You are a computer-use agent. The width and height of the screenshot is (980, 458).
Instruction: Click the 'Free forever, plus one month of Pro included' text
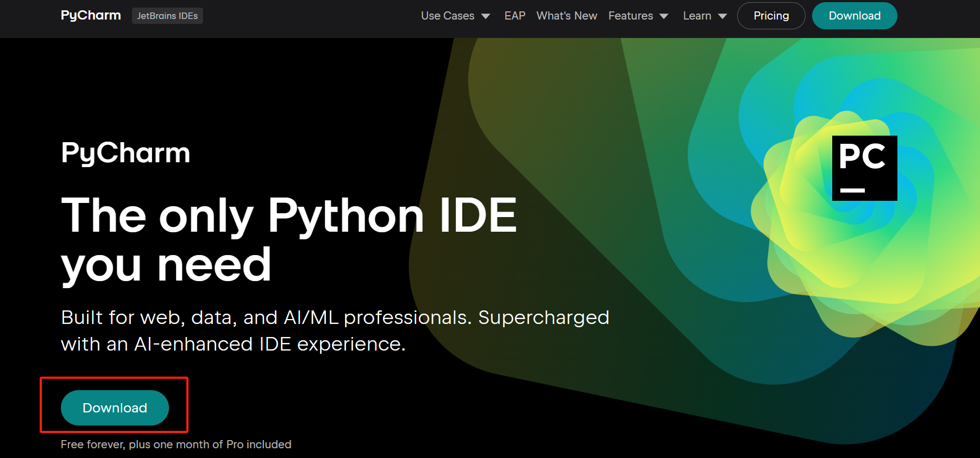coord(176,444)
